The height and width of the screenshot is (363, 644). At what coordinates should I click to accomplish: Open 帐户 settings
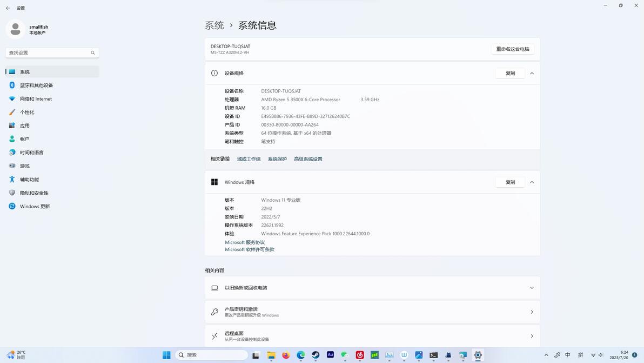(x=52, y=139)
